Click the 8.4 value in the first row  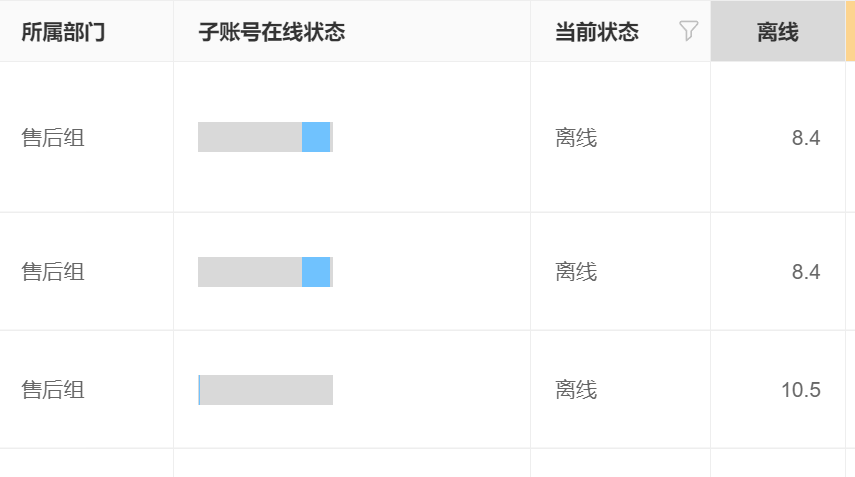[805, 138]
